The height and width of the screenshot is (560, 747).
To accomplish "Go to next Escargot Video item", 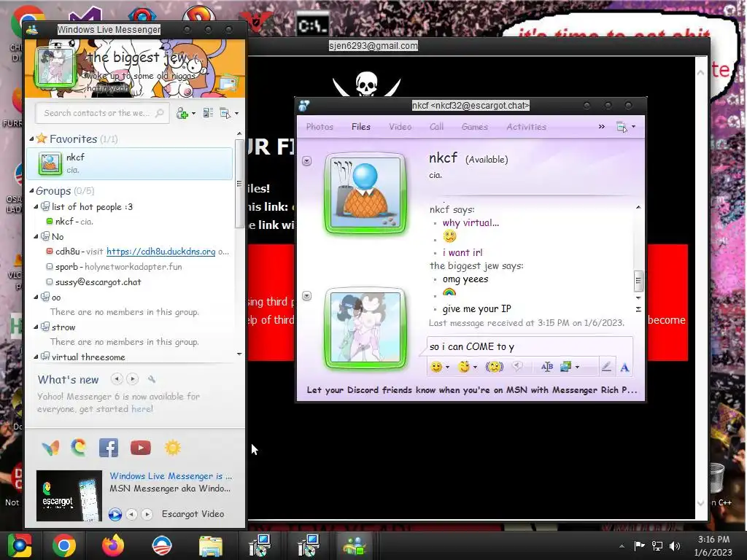I will [x=147, y=514].
